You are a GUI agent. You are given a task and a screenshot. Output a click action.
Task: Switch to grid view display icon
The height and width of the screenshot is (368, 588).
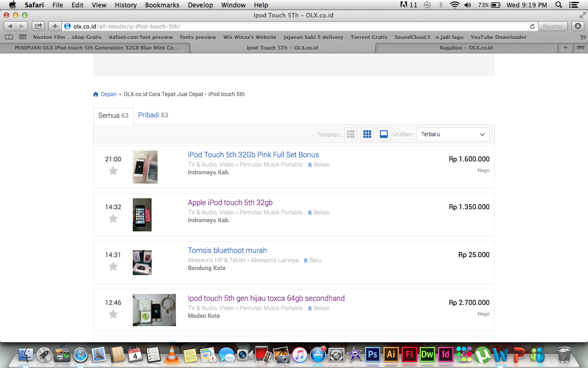(x=367, y=134)
